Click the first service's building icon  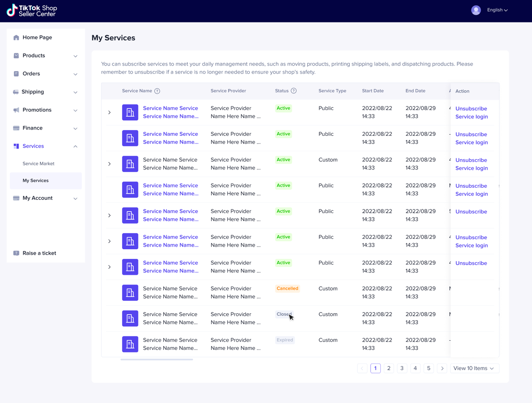[x=130, y=113]
